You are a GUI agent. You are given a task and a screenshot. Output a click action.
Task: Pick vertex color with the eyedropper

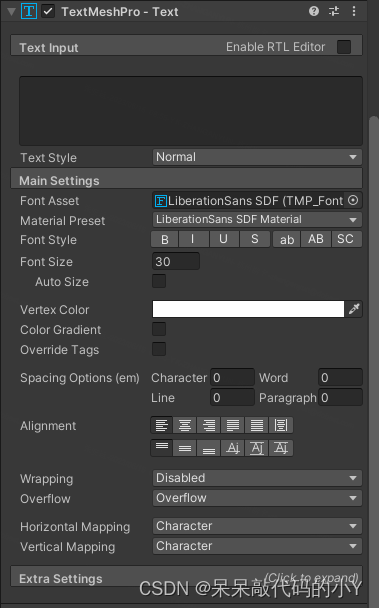(354, 309)
